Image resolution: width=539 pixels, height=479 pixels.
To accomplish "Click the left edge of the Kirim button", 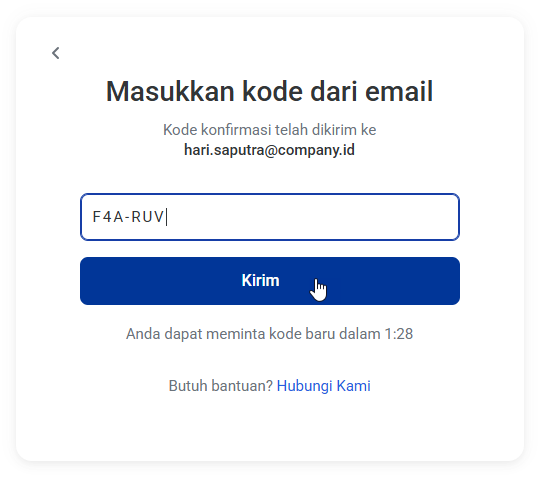I will coord(90,281).
